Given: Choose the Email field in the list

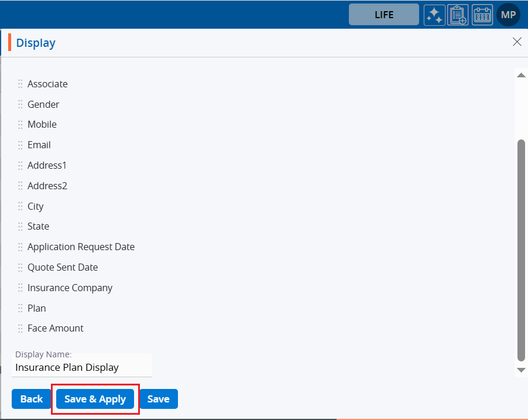Looking at the screenshot, I should click(39, 145).
